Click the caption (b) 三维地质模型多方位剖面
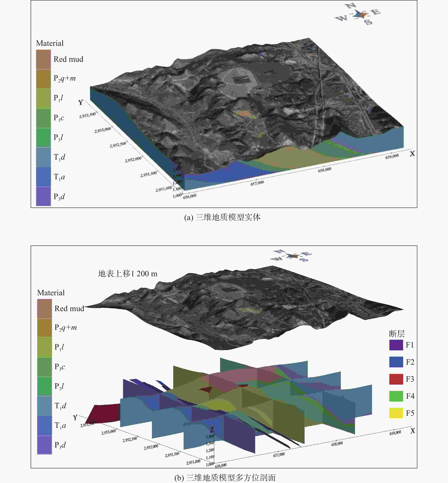The width and height of the screenshot is (448, 483). point(225,478)
